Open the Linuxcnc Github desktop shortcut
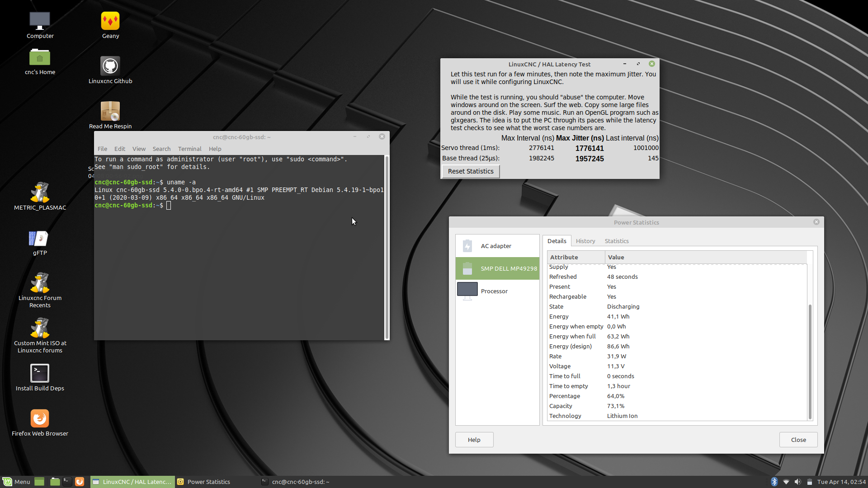The height and width of the screenshot is (488, 868). [110, 70]
